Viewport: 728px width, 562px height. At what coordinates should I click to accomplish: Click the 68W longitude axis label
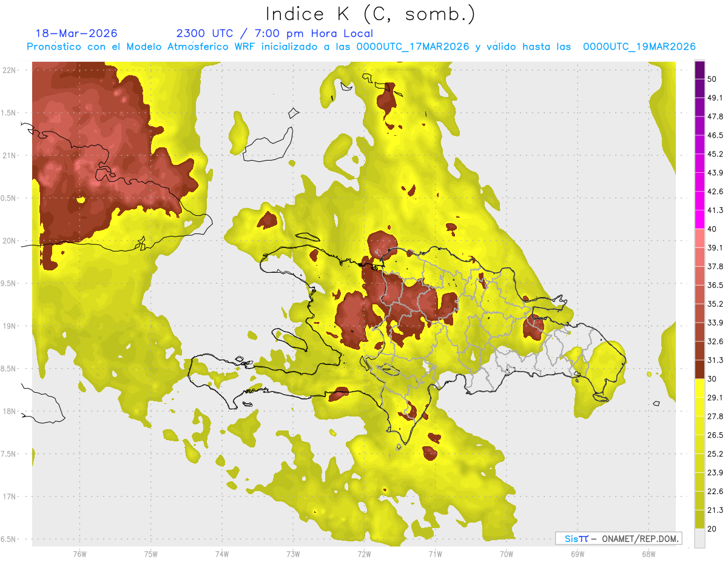(x=648, y=554)
